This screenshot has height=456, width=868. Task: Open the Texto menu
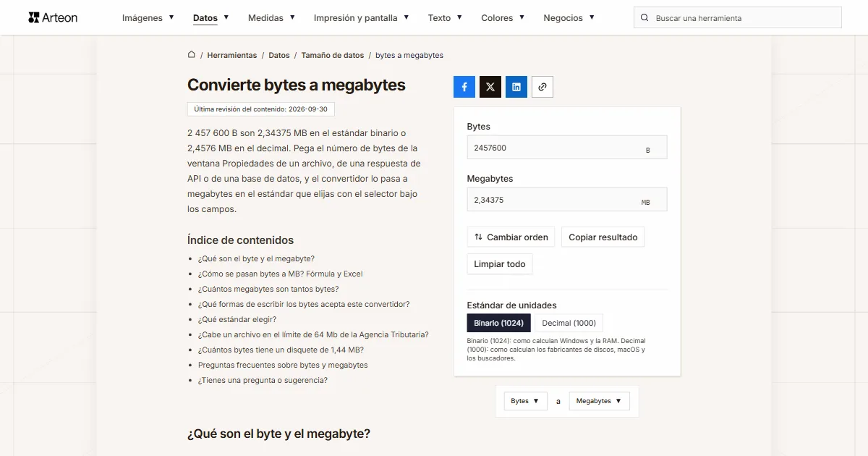(445, 18)
